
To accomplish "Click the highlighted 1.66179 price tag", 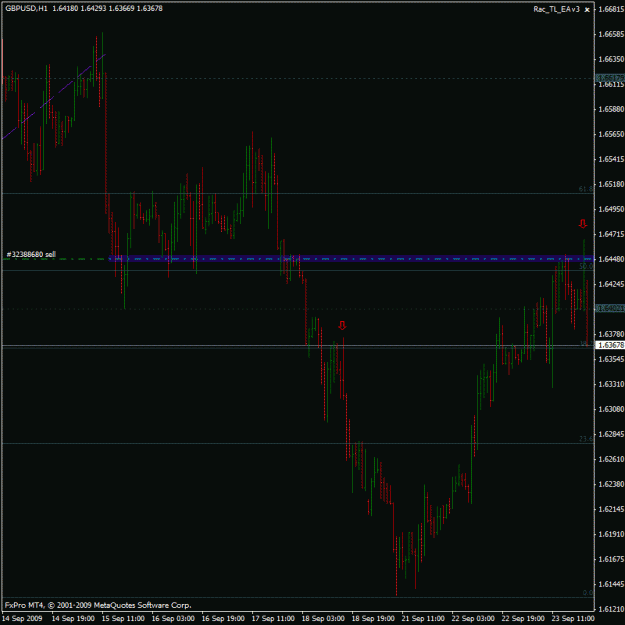I will coord(610,78).
